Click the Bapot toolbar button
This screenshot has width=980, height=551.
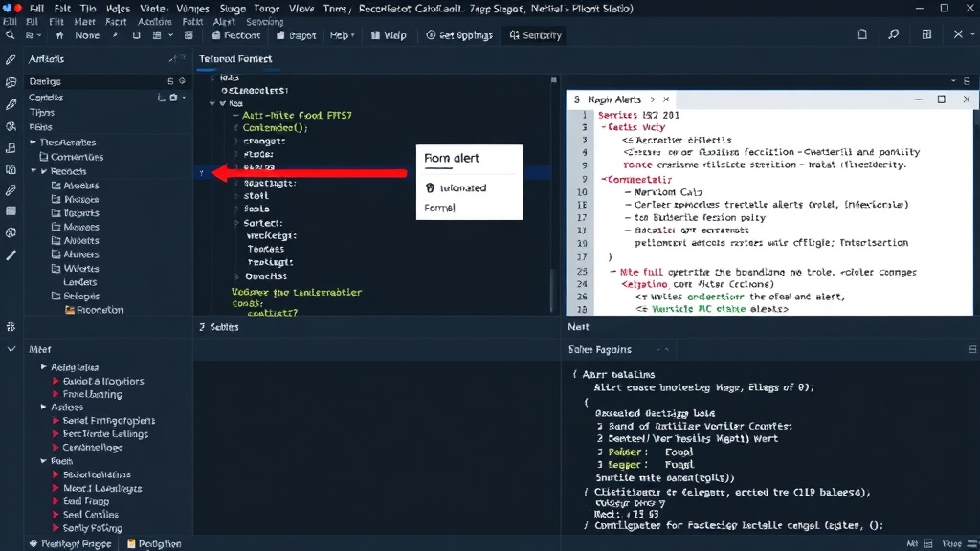coord(297,35)
